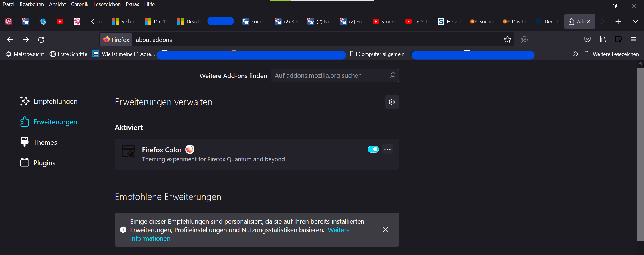Switch to the stone YouTube tab

pos(384,21)
